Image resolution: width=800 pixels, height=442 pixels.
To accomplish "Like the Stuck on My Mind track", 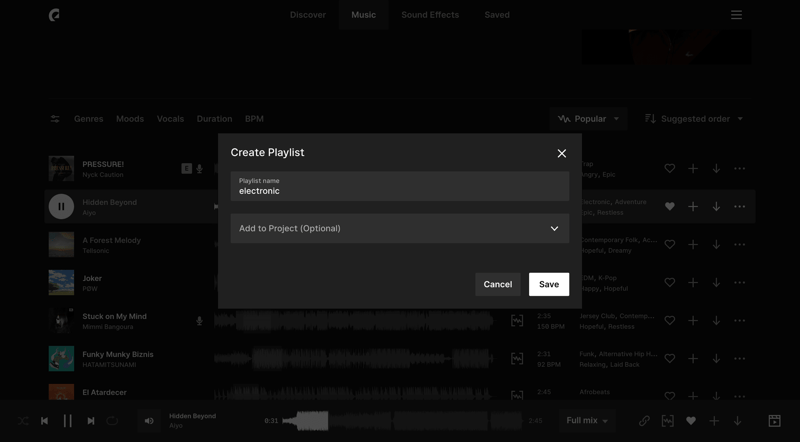I will [x=670, y=321].
